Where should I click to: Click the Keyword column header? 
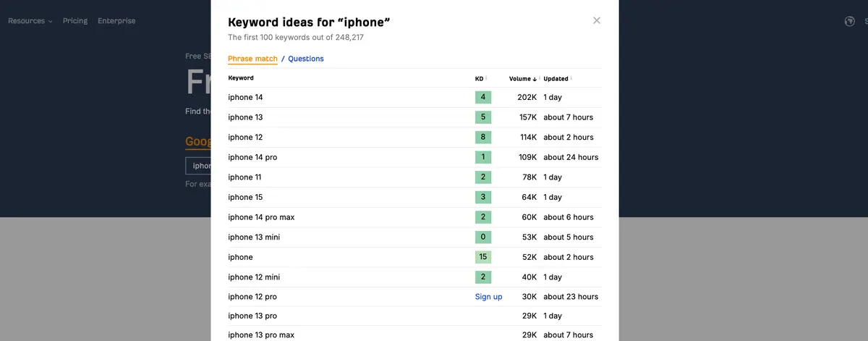click(241, 78)
